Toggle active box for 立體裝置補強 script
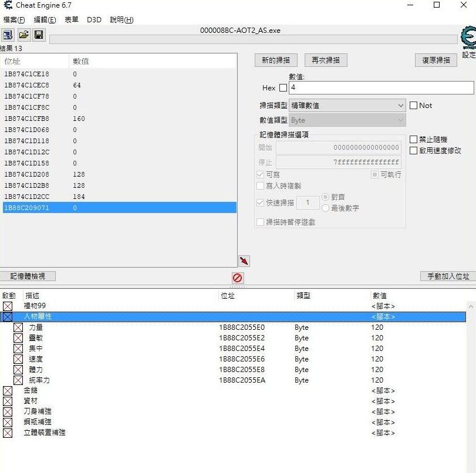Image resolution: width=476 pixels, height=473 pixels. click(x=8, y=433)
